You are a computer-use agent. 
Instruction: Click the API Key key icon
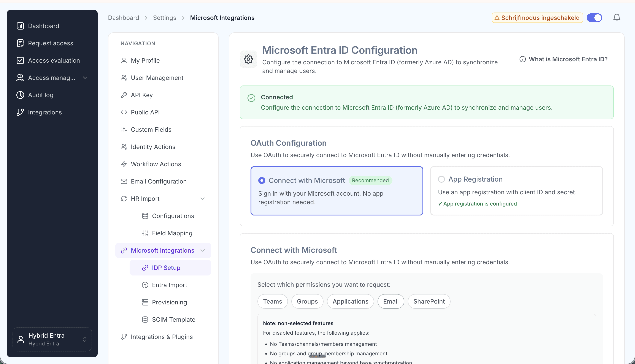pos(124,95)
